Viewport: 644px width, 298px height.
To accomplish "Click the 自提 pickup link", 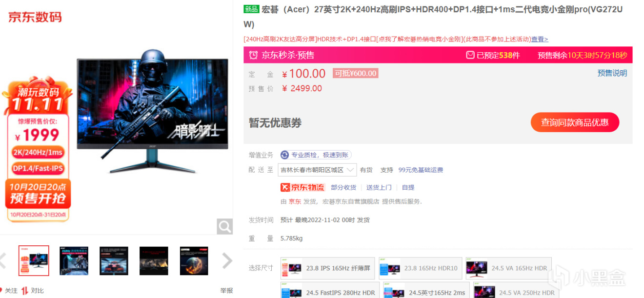I will click(408, 187).
